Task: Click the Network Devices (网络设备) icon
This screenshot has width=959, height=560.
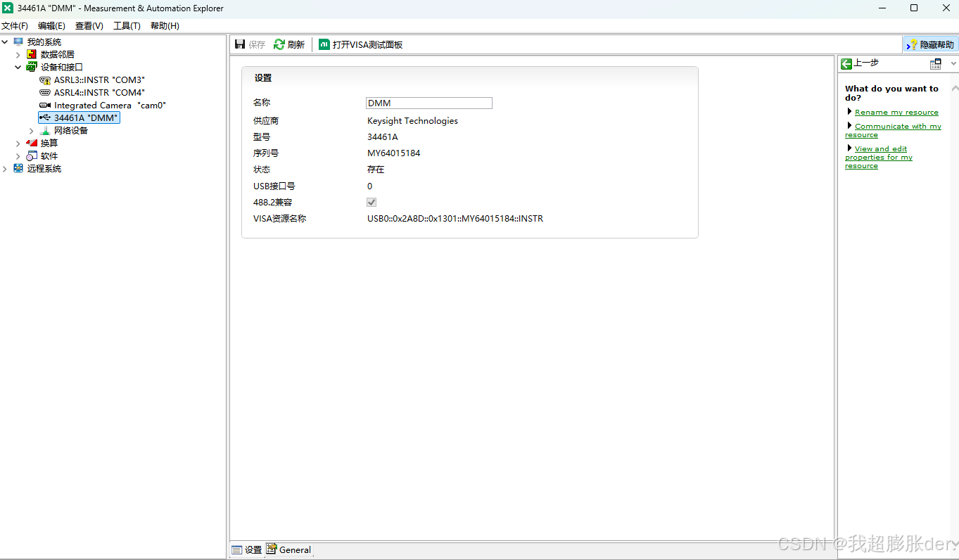Action: [45, 131]
